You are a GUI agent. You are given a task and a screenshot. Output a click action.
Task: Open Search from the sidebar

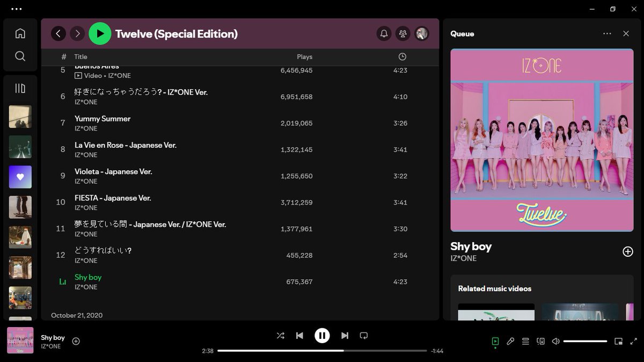20,56
